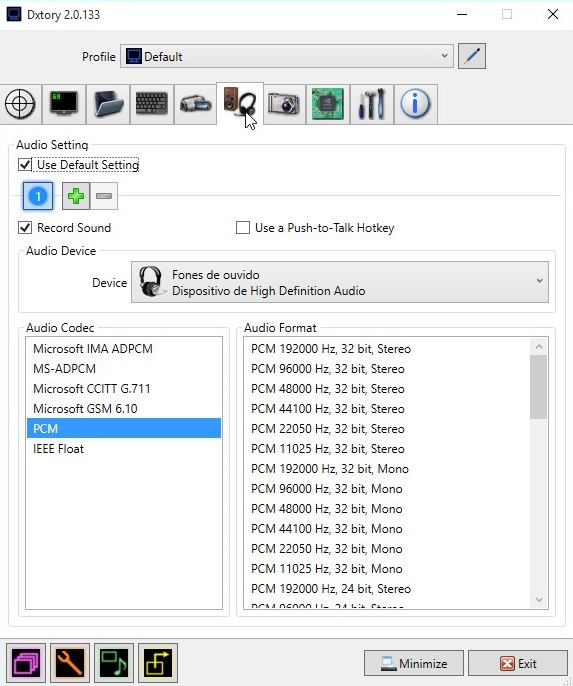Open the Folder settings tab
The image size is (573, 686).
(108, 105)
